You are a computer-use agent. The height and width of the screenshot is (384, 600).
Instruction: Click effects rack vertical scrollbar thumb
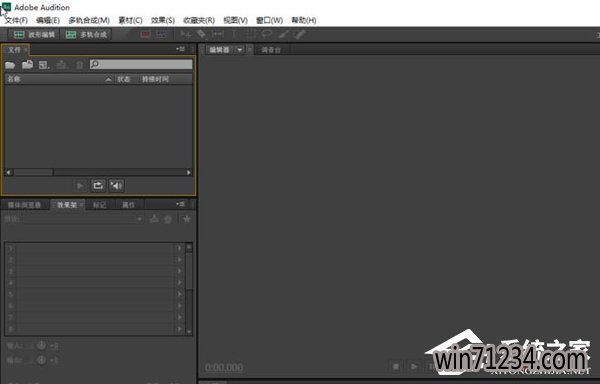[x=189, y=270]
